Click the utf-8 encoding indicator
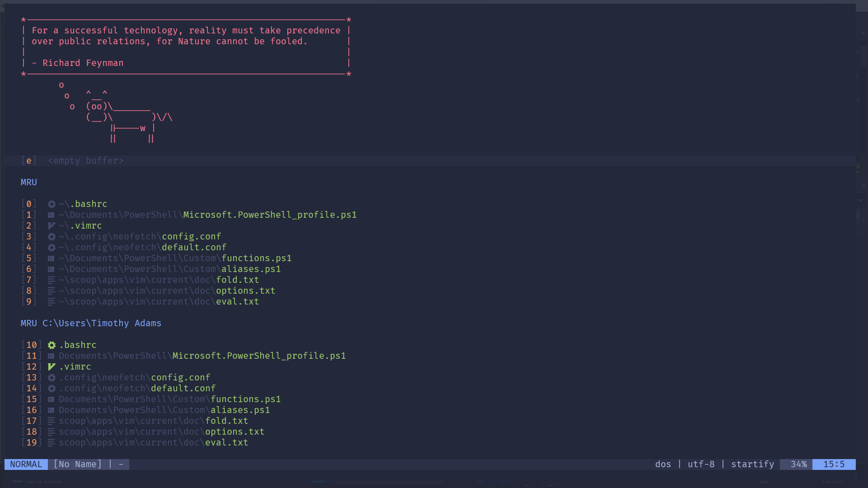 (701, 464)
